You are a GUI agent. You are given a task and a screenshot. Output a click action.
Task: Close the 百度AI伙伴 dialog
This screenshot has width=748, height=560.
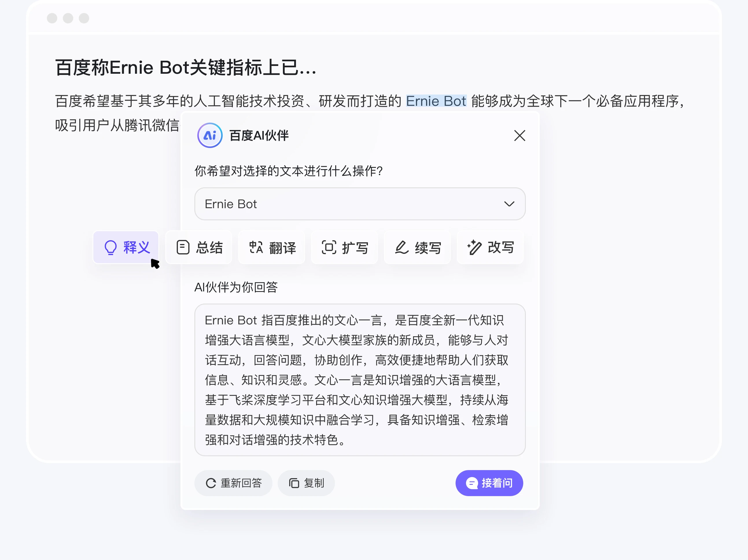tap(519, 136)
